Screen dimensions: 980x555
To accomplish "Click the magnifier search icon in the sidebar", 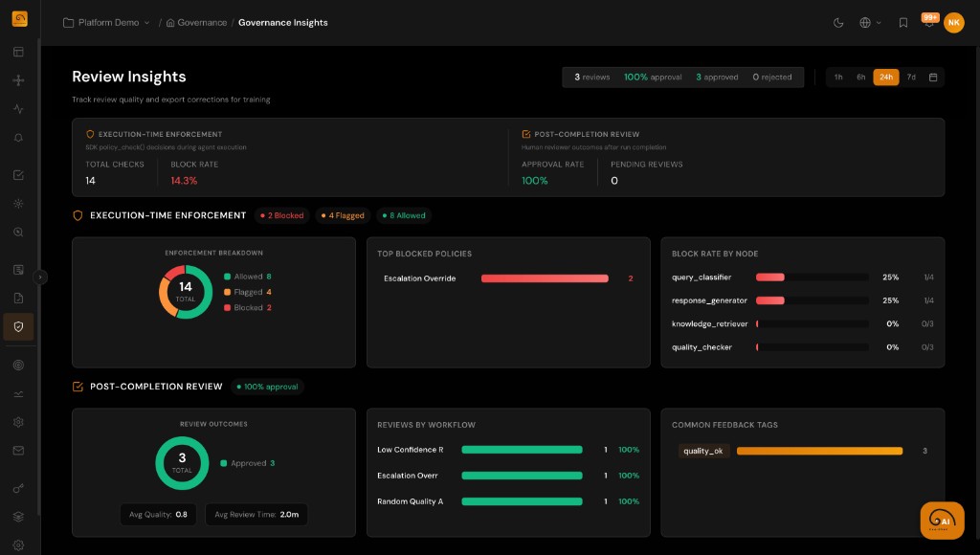I will [x=18, y=232].
